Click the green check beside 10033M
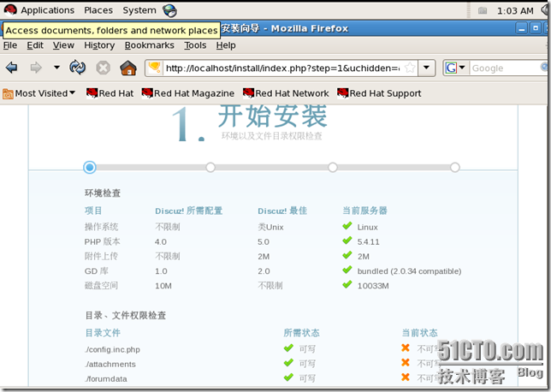This screenshot has height=392, width=551. [347, 284]
